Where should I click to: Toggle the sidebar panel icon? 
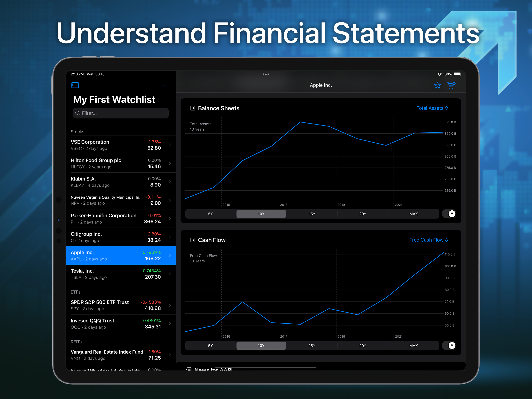[x=75, y=85]
